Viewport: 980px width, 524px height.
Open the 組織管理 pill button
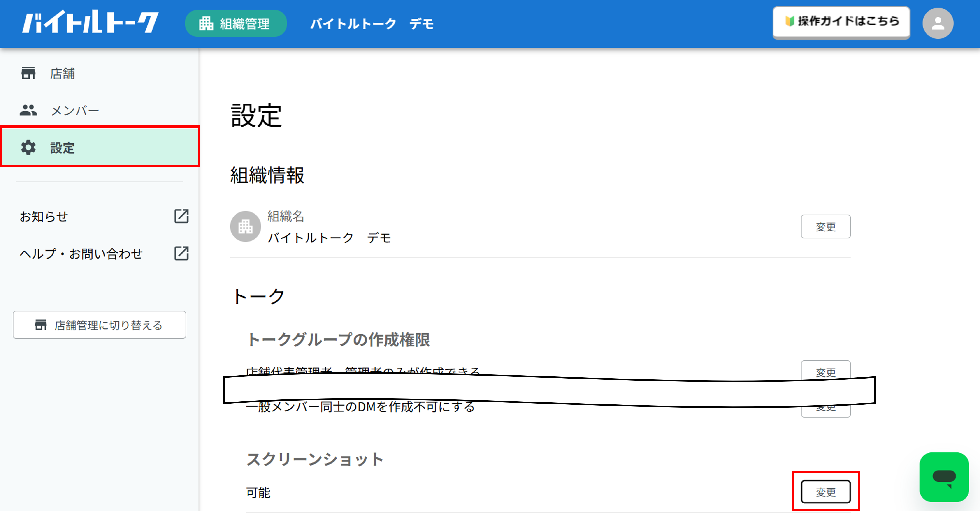[x=235, y=24]
